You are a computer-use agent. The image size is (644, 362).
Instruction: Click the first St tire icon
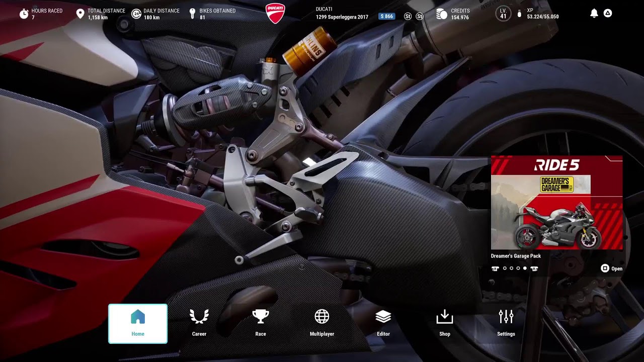point(408,17)
